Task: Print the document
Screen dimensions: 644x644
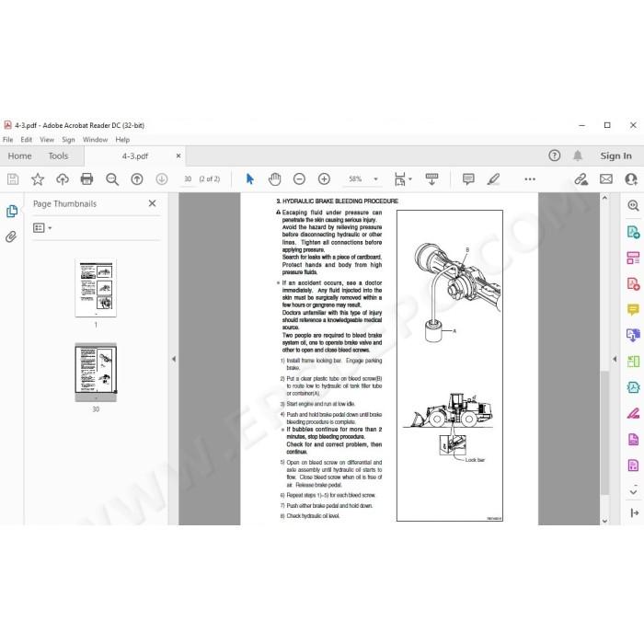Action: (86, 179)
